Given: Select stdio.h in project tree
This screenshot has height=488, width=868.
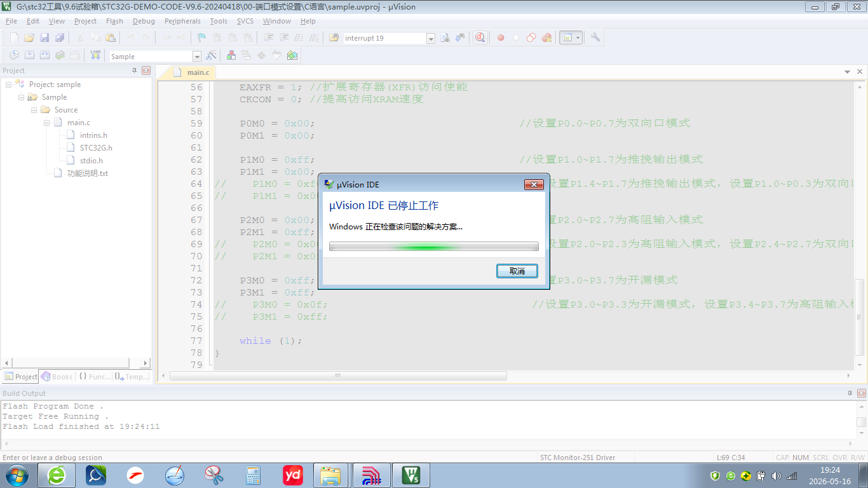Looking at the screenshot, I should (x=92, y=161).
